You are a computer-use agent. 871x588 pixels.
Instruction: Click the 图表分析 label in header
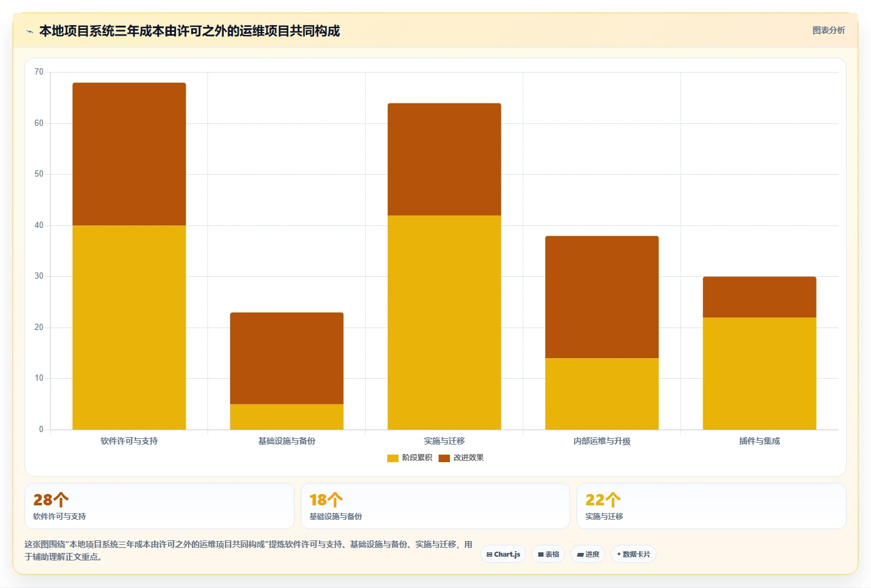point(828,30)
